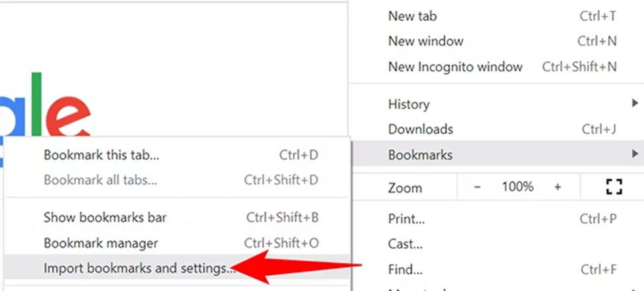Screen dimensions: 644x291
Task: Zoom in with the plus button
Action: (x=557, y=187)
